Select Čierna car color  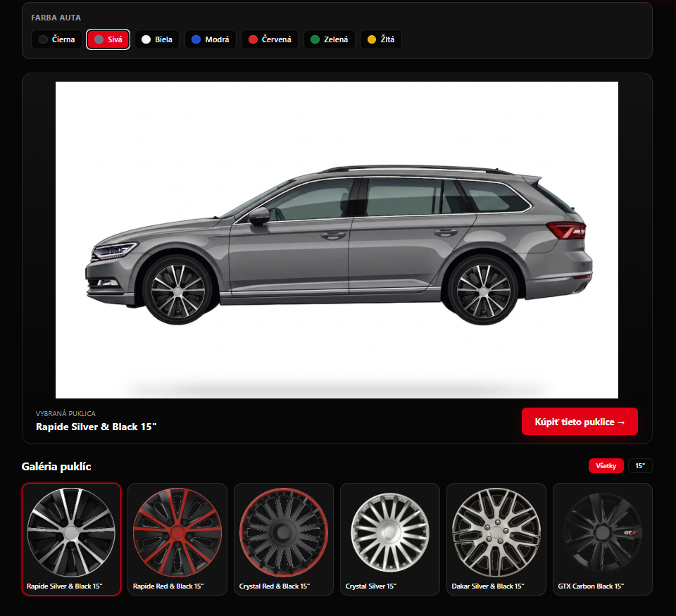(56, 39)
